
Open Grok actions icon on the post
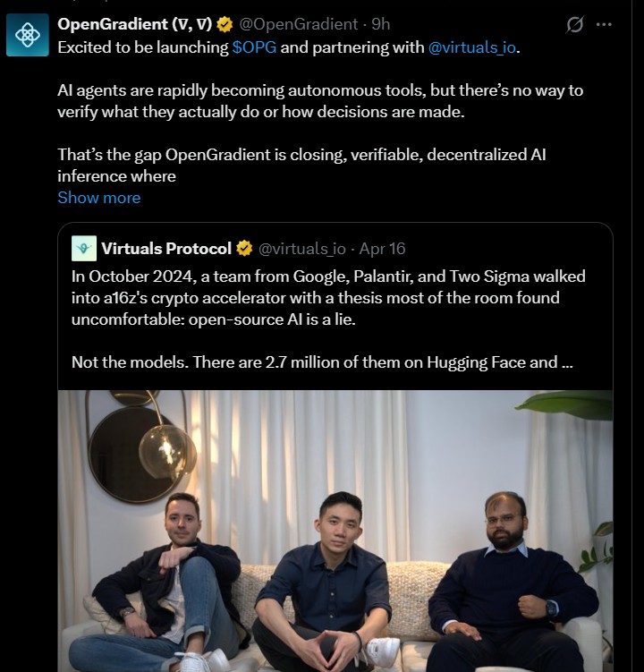(575, 24)
